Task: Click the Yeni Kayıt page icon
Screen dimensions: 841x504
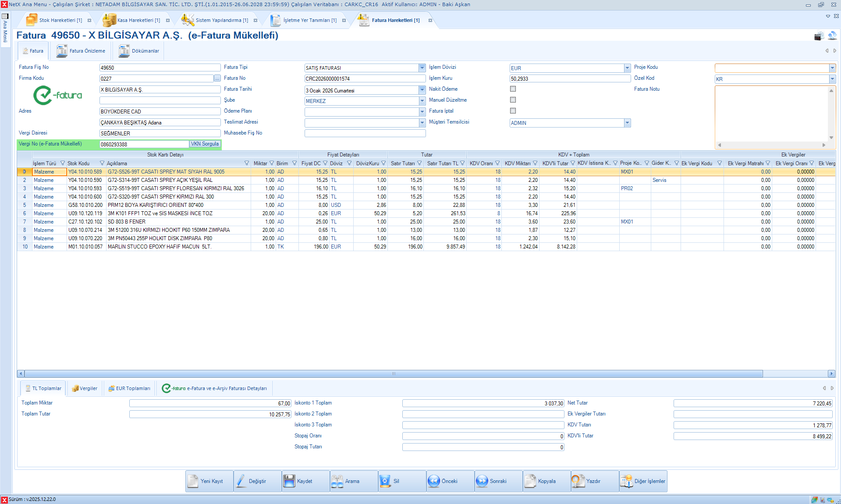Action: 193,481
